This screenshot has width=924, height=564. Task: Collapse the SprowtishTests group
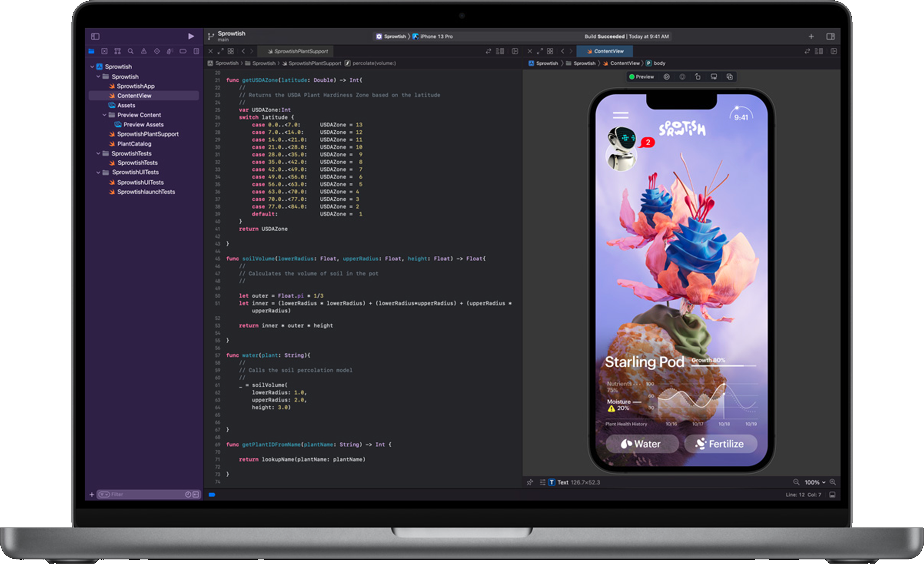[98, 153]
